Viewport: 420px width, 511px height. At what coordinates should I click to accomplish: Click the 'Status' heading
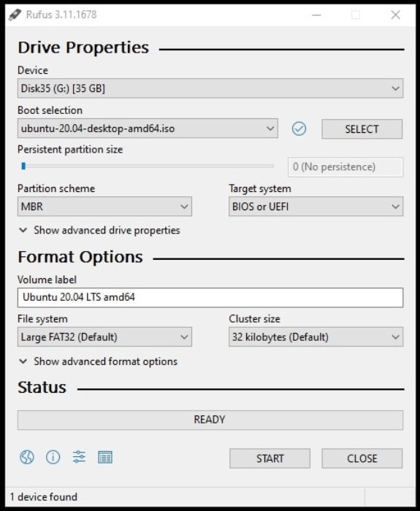[42, 387]
